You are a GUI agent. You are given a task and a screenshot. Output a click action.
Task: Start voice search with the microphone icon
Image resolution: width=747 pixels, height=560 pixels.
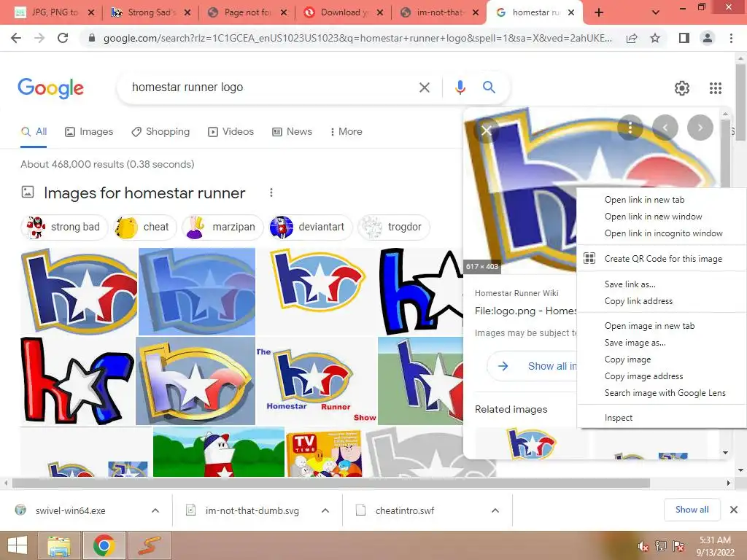460,87
